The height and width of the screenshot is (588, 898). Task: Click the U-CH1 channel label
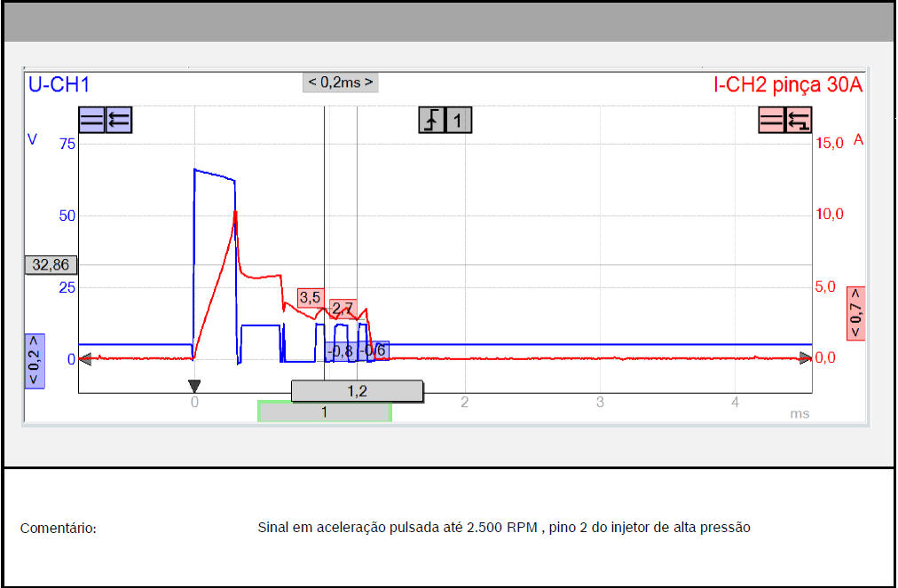(x=59, y=85)
